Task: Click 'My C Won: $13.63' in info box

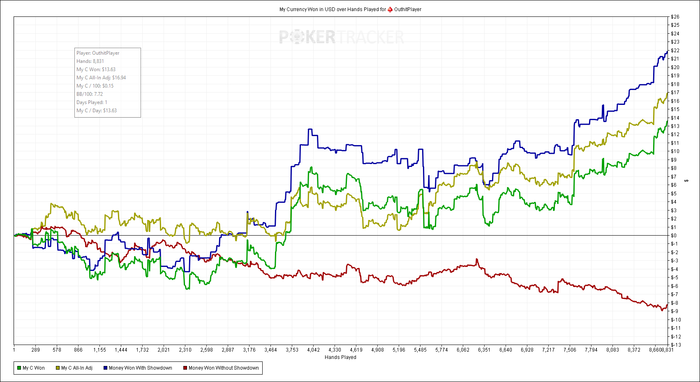Action: (96, 69)
